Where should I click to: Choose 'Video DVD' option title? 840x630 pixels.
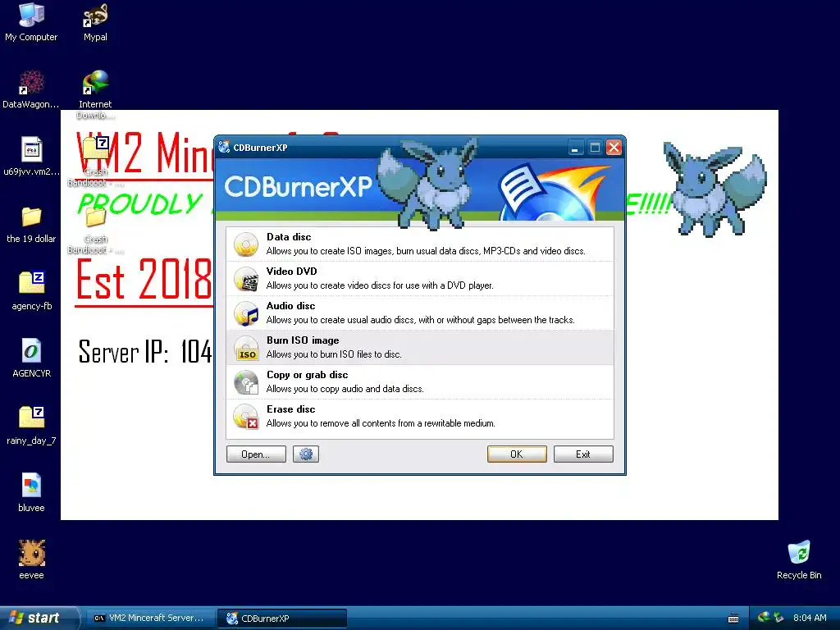pos(291,271)
